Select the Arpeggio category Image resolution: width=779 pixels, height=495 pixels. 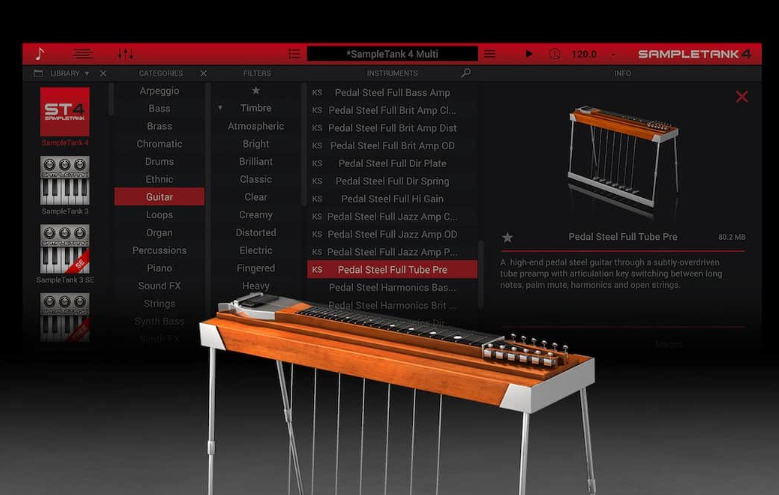[x=159, y=91]
